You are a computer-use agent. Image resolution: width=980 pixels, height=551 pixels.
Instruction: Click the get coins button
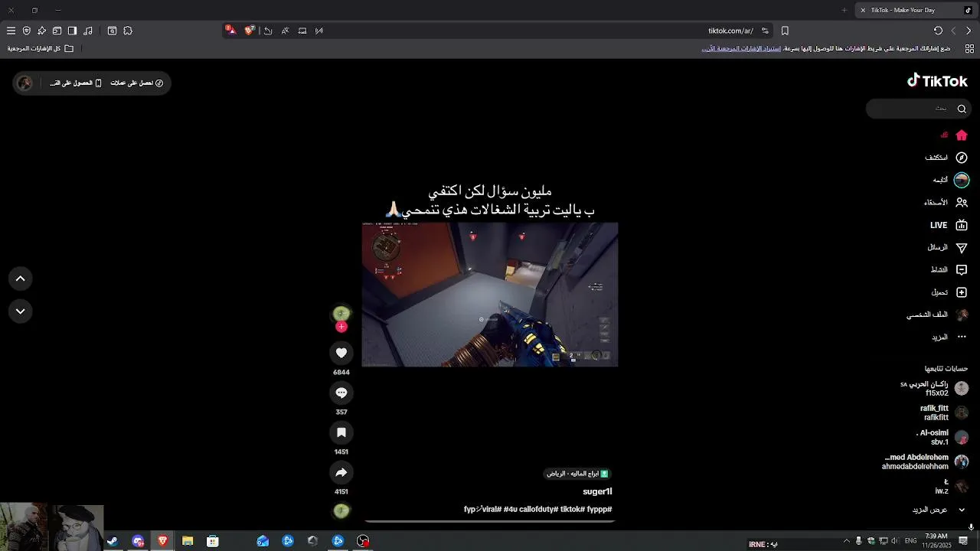pos(137,83)
